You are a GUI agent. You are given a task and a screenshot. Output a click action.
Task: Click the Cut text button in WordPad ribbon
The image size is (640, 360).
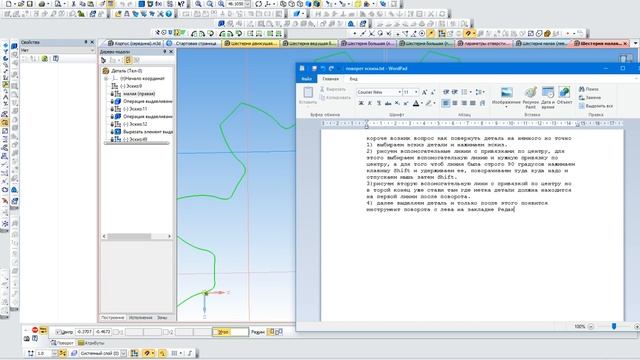click(333, 89)
